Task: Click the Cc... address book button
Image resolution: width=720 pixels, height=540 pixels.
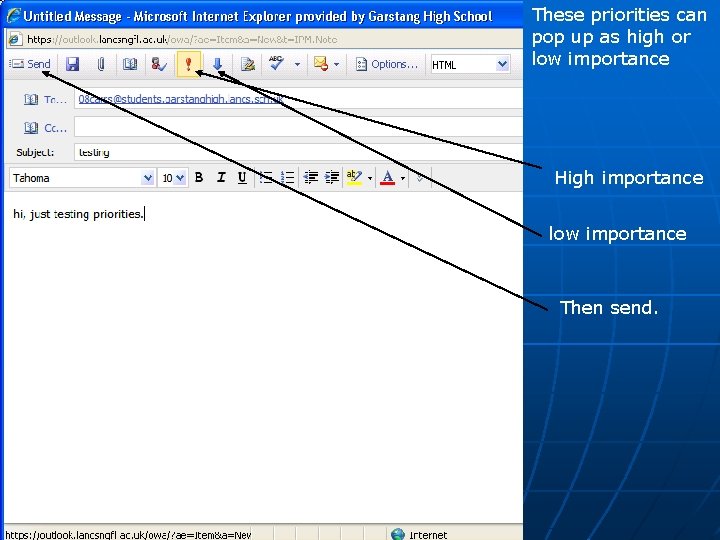Action: click(45, 128)
